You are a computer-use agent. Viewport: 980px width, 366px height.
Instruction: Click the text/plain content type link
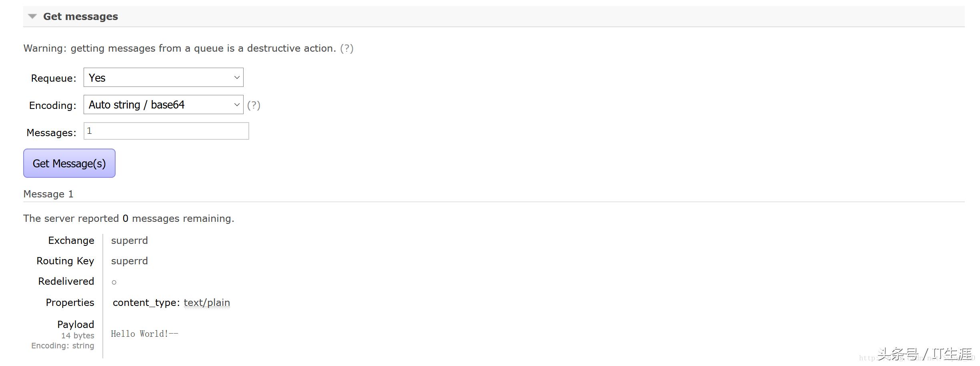click(206, 303)
